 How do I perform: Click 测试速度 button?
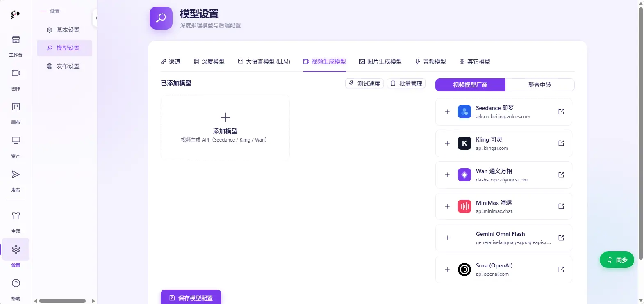[x=364, y=84]
